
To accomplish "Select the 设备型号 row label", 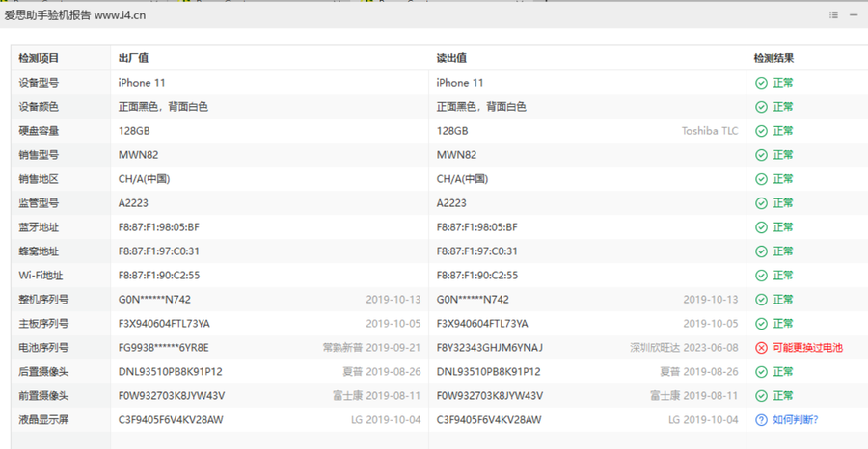I will click(39, 83).
